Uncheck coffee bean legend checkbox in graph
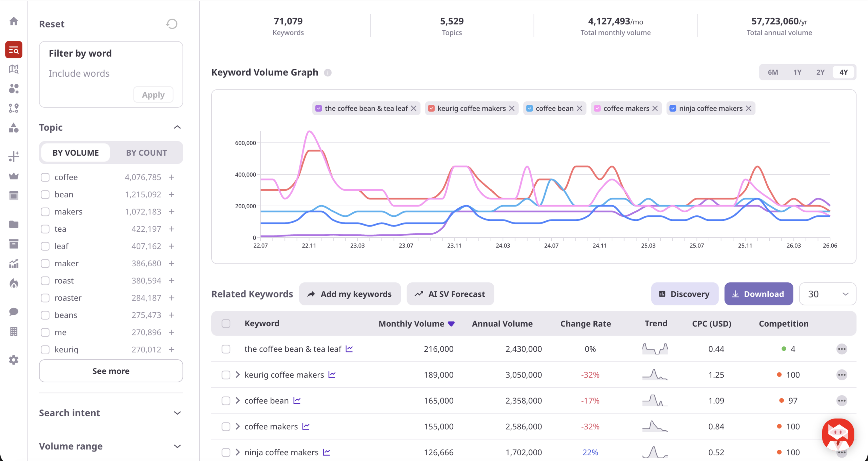 [529, 108]
